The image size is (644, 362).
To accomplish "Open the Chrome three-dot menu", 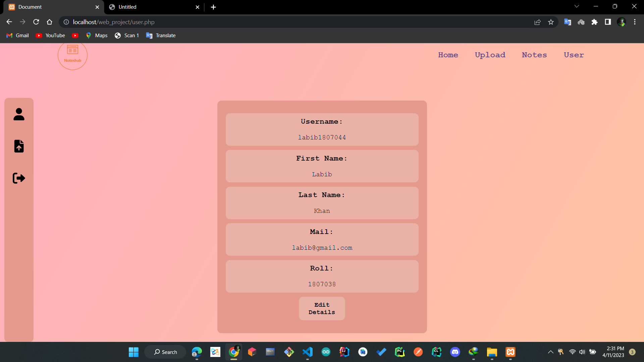I will [x=635, y=22].
